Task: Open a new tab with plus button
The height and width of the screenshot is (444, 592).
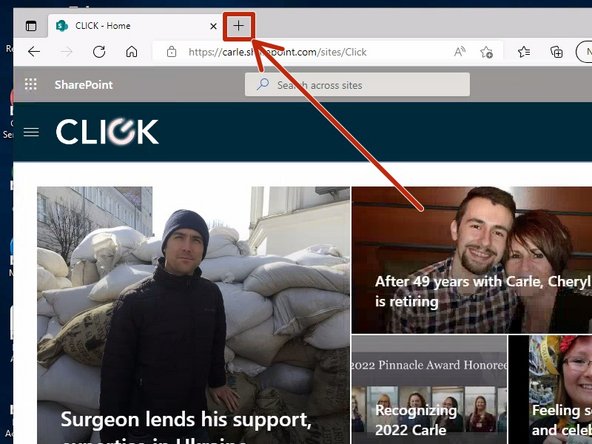Action: [239, 26]
